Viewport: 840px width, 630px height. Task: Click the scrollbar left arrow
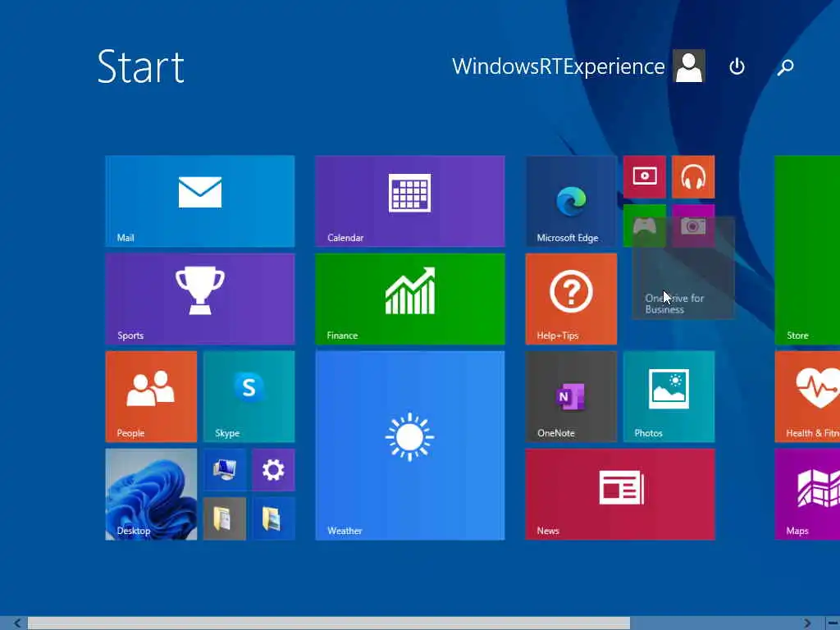pyautogui.click(x=16, y=623)
